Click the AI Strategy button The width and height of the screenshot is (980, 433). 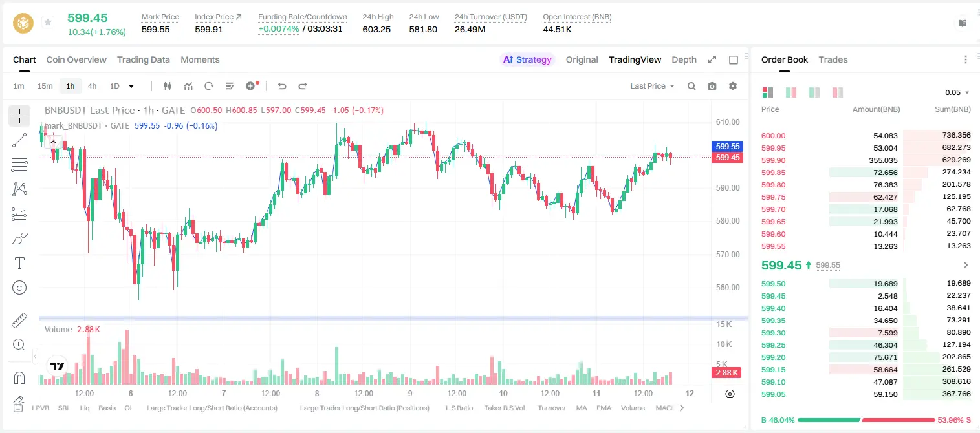[x=528, y=59]
